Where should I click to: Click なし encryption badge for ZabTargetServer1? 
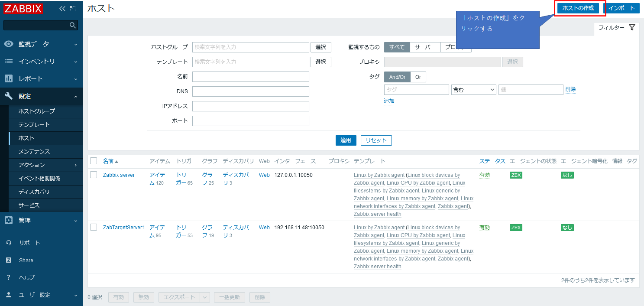pos(567,227)
